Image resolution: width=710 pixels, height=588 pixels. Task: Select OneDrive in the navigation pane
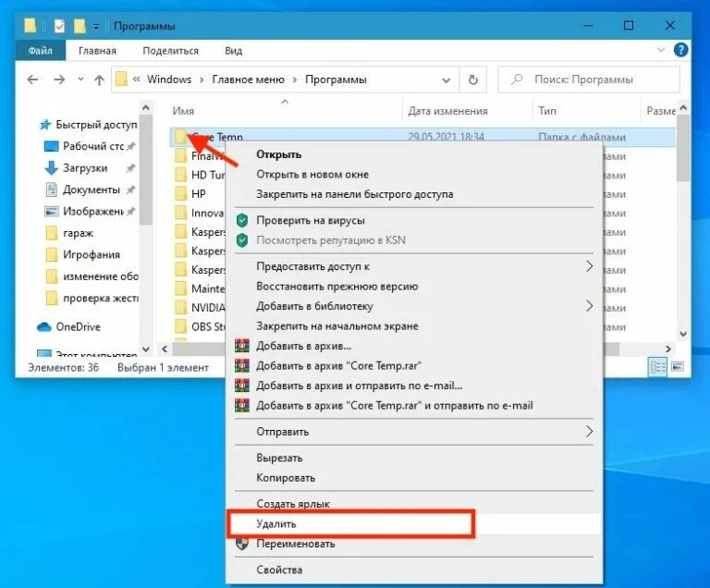68,326
